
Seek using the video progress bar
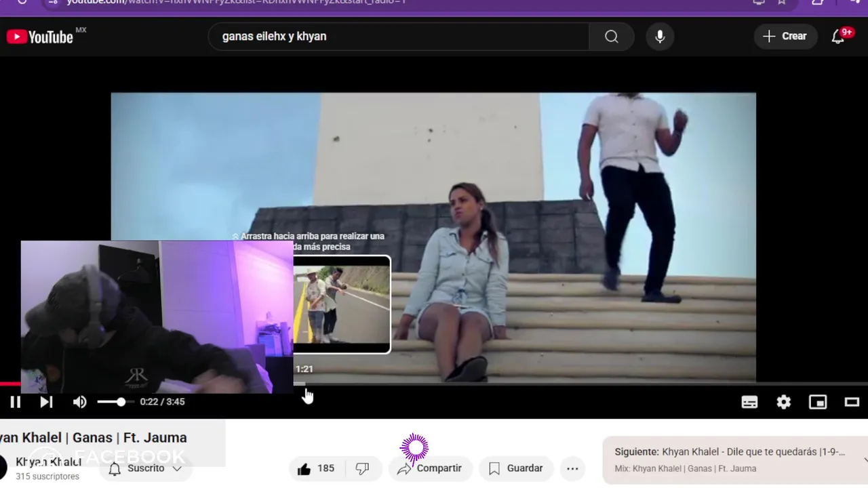click(x=434, y=384)
